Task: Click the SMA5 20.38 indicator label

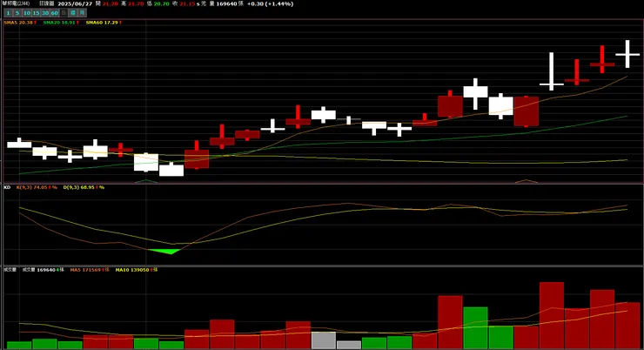Action: (x=20, y=23)
